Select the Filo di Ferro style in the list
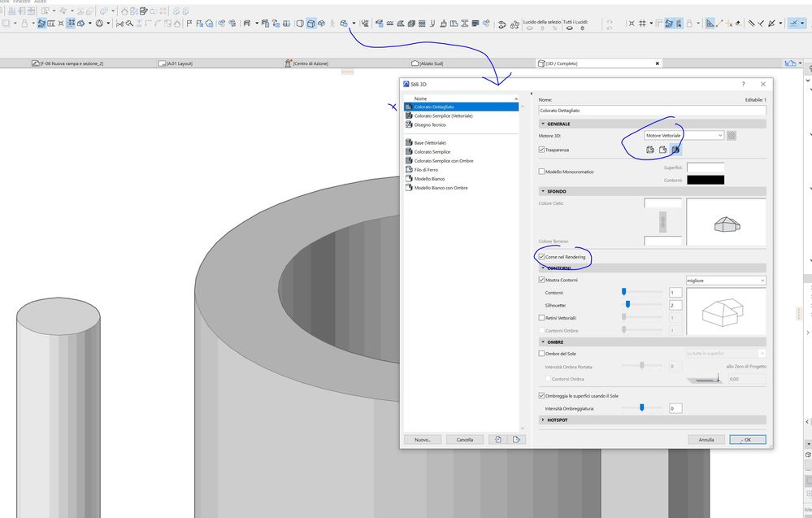Viewport: 812px width, 518px height. coord(425,169)
